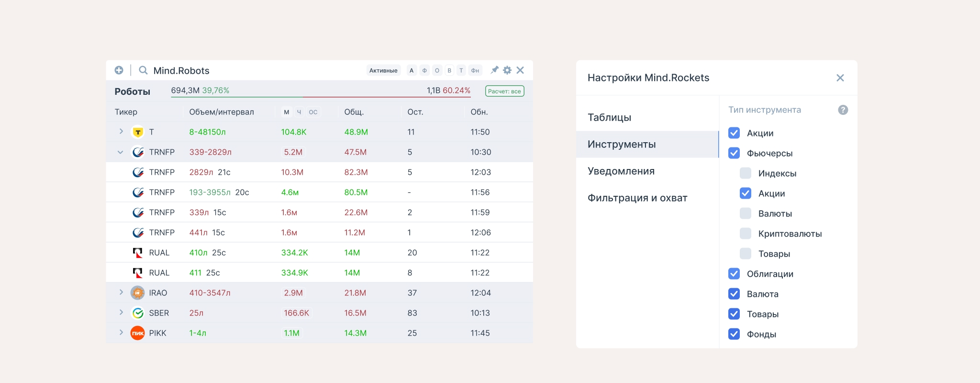
Task: Expand the IRAO row
Action: point(121,293)
